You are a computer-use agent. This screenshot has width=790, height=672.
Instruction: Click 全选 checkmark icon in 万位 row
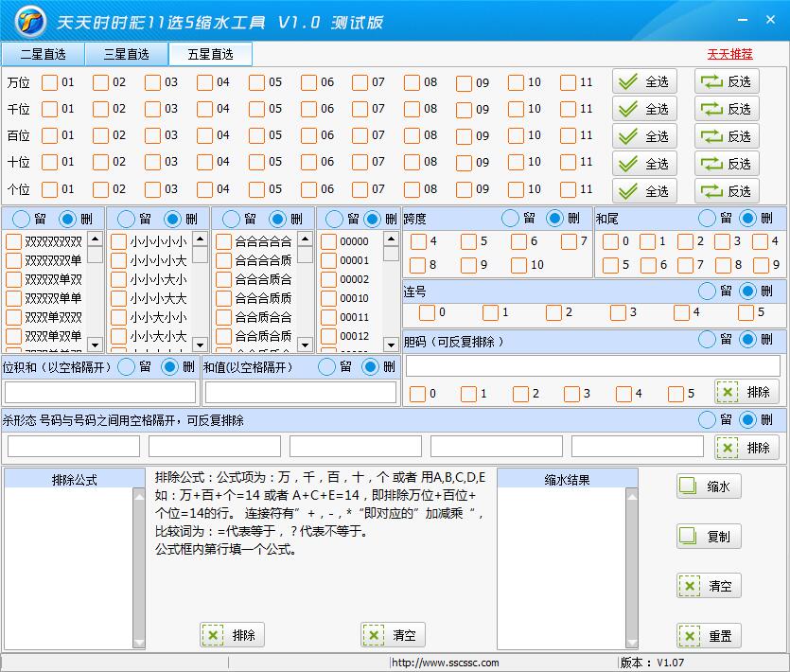pyautogui.click(x=628, y=82)
